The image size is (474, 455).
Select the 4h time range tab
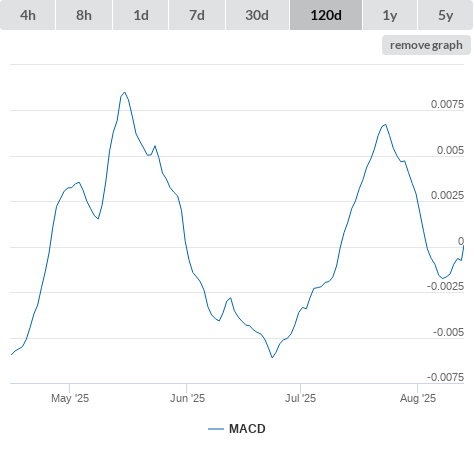click(28, 15)
